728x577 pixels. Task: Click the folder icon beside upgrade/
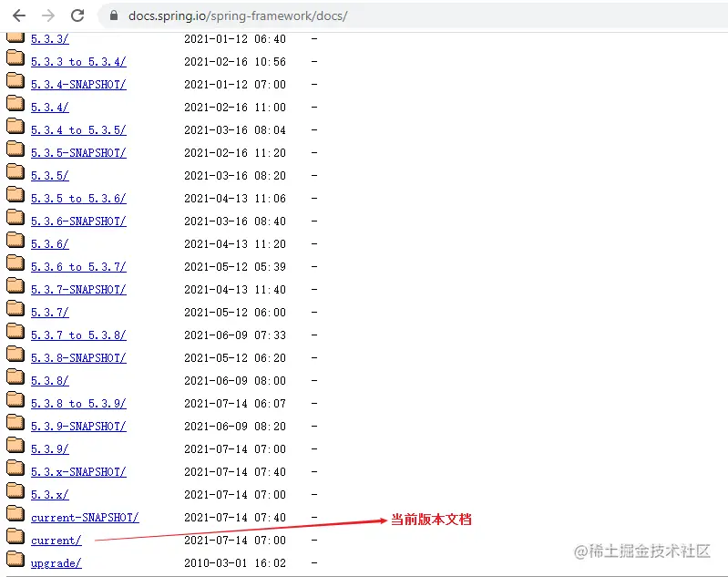15,559
